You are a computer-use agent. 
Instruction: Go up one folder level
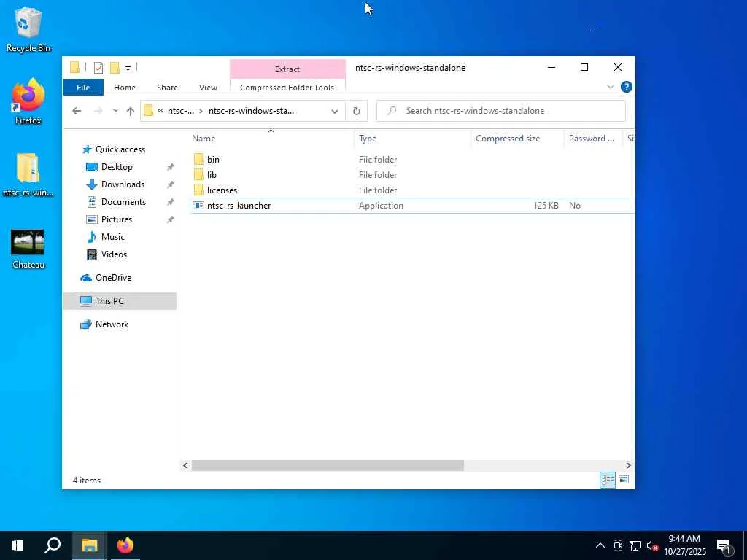point(131,111)
